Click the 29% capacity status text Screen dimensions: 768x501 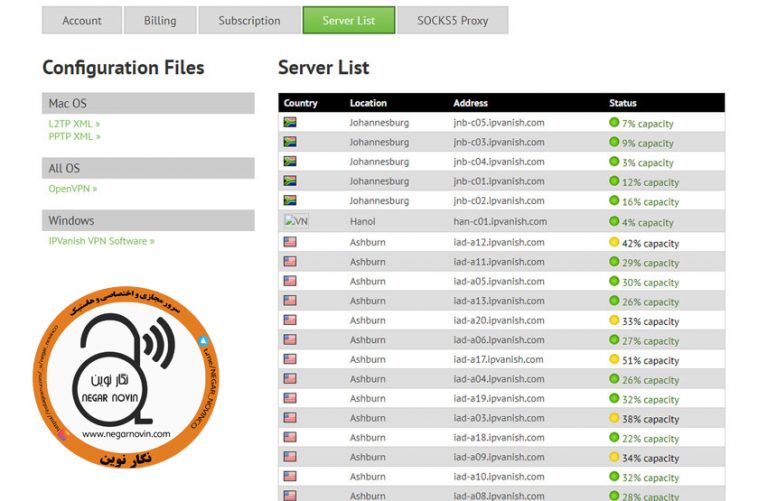650,262
